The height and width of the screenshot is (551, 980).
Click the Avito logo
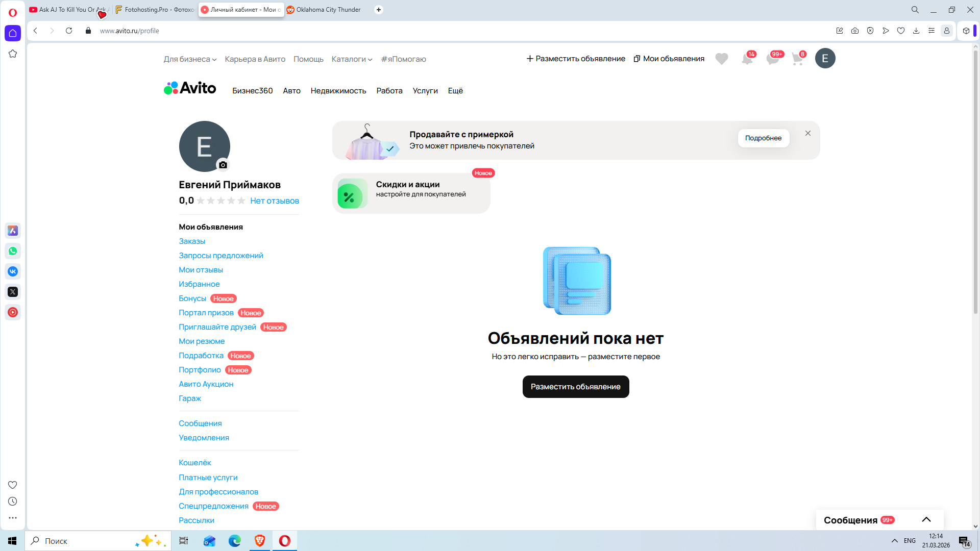coord(190,89)
